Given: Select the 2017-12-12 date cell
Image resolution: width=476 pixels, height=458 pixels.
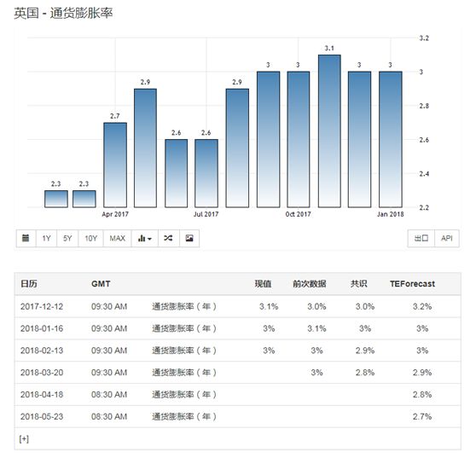Looking at the screenshot, I should [x=42, y=306].
